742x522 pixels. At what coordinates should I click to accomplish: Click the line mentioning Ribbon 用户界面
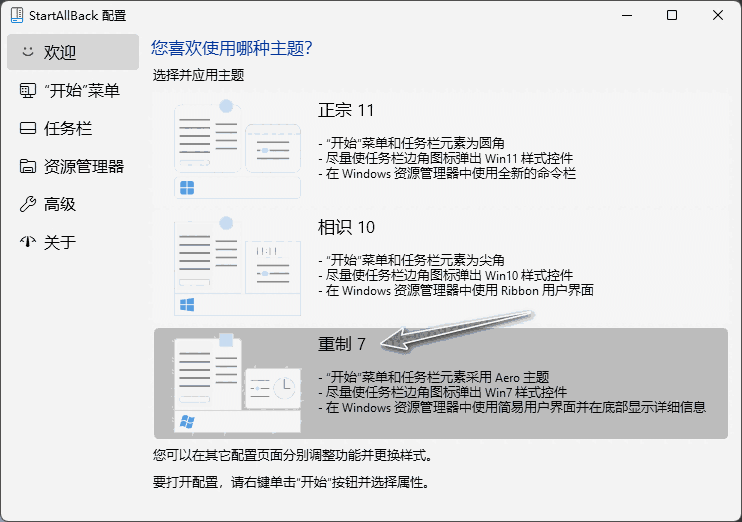click(456, 290)
